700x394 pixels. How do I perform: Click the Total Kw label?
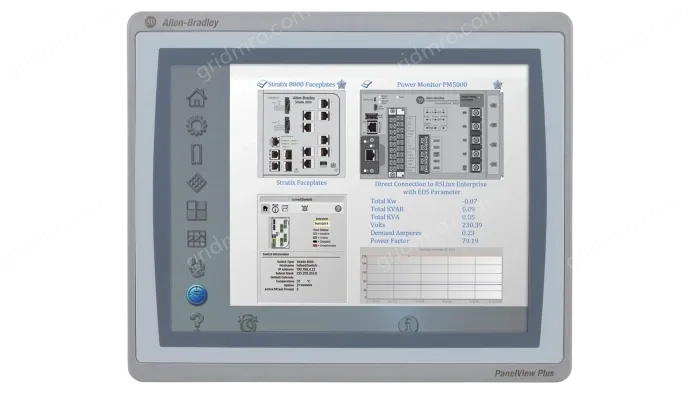383,201
